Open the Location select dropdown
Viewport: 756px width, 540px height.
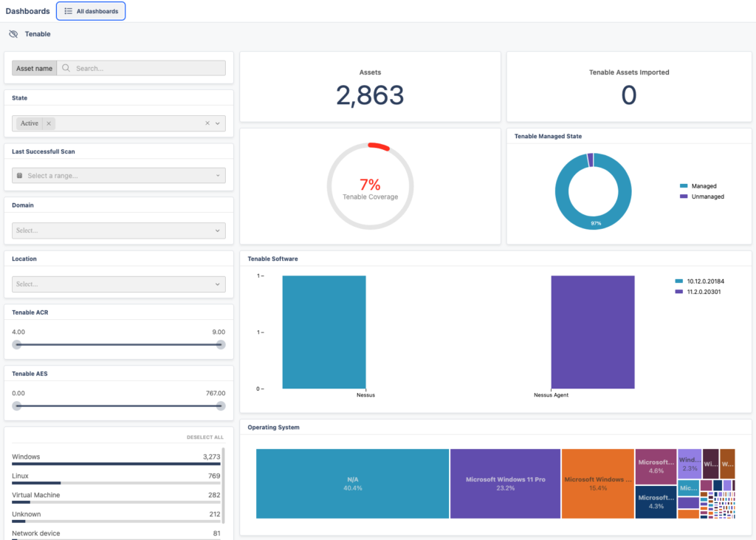pos(119,284)
